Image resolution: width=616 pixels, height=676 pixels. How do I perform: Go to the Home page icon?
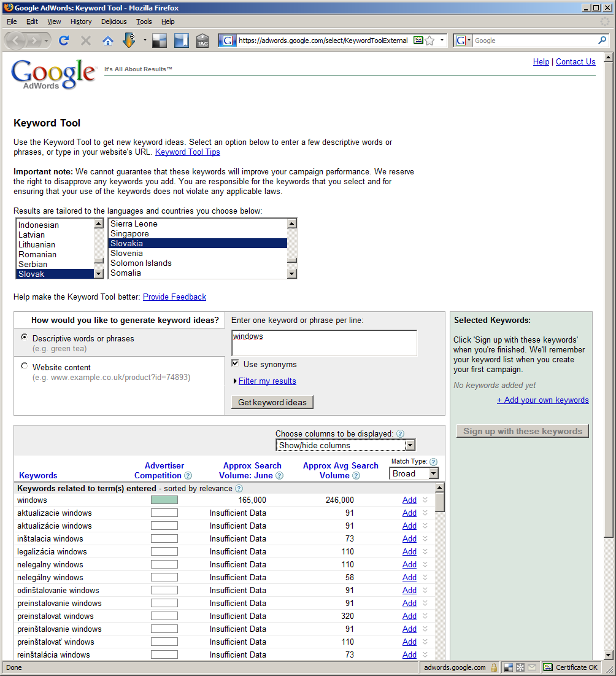pos(108,41)
